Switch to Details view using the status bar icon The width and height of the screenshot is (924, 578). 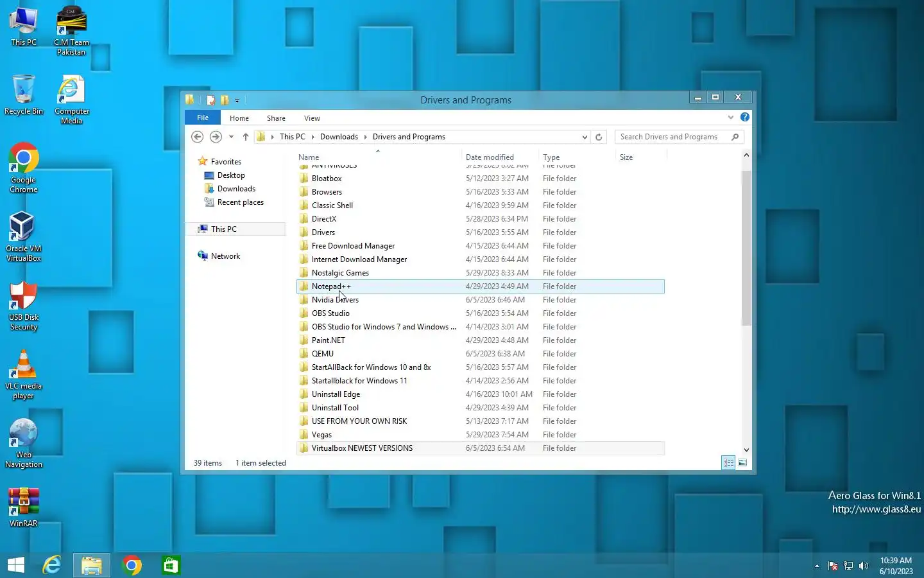(728, 462)
